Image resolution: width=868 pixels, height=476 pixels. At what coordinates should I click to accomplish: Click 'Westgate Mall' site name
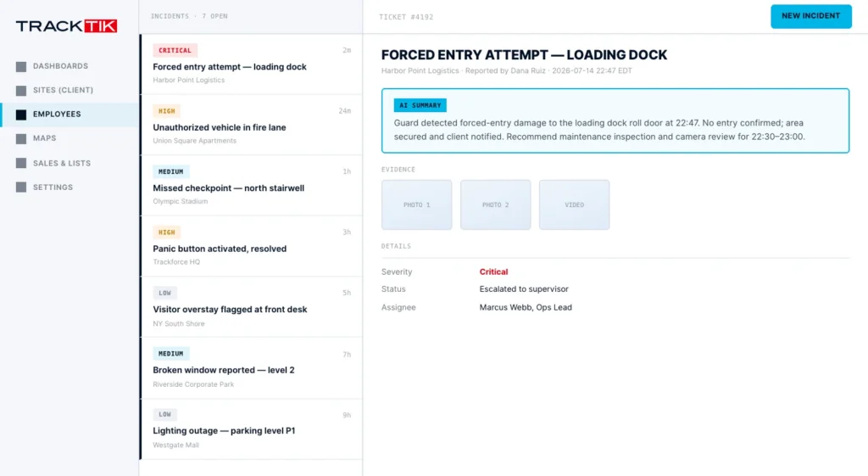(x=175, y=445)
